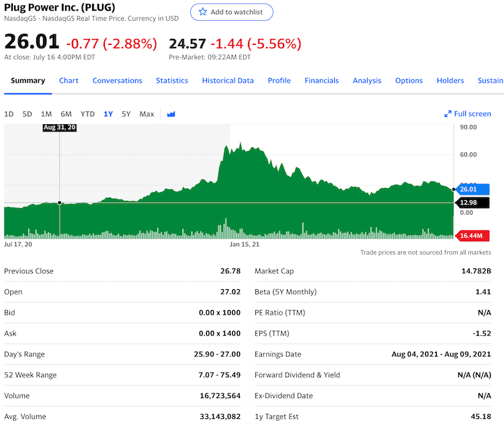504x437 pixels.
Task: Go to the Holders tab
Action: [450, 81]
